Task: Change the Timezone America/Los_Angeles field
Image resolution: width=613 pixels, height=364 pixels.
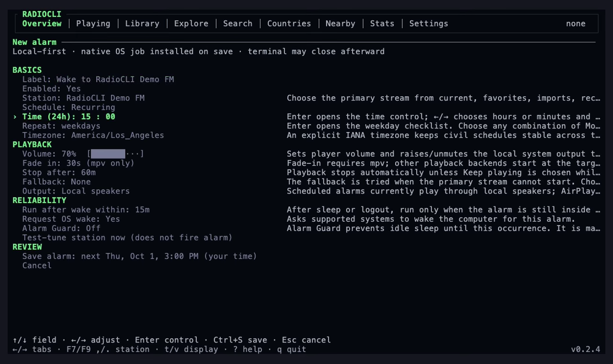Action: [93, 135]
